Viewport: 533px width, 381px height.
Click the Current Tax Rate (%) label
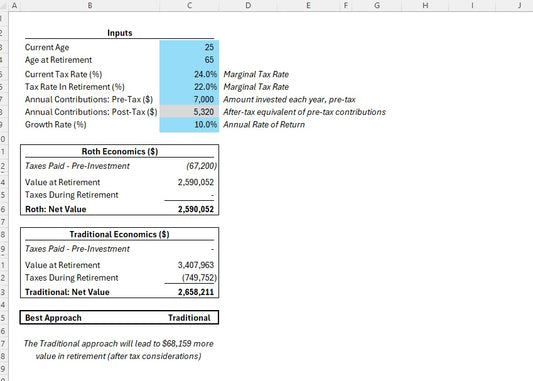click(x=63, y=74)
